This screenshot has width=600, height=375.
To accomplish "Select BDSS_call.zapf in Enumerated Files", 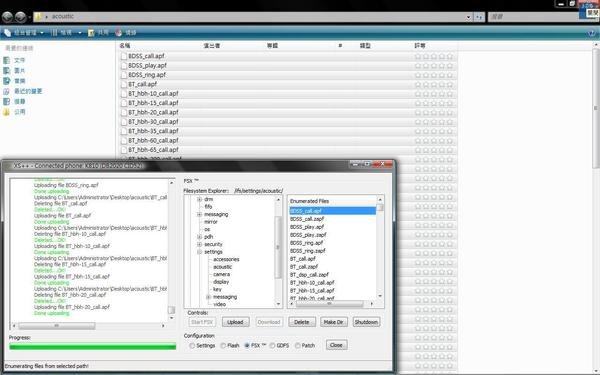I will click(x=307, y=219).
